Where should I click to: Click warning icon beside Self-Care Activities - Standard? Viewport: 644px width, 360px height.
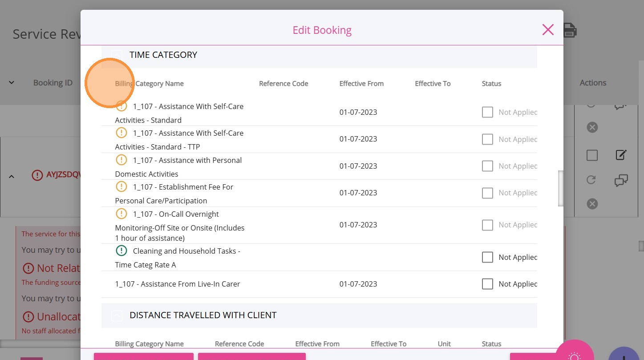click(122, 106)
